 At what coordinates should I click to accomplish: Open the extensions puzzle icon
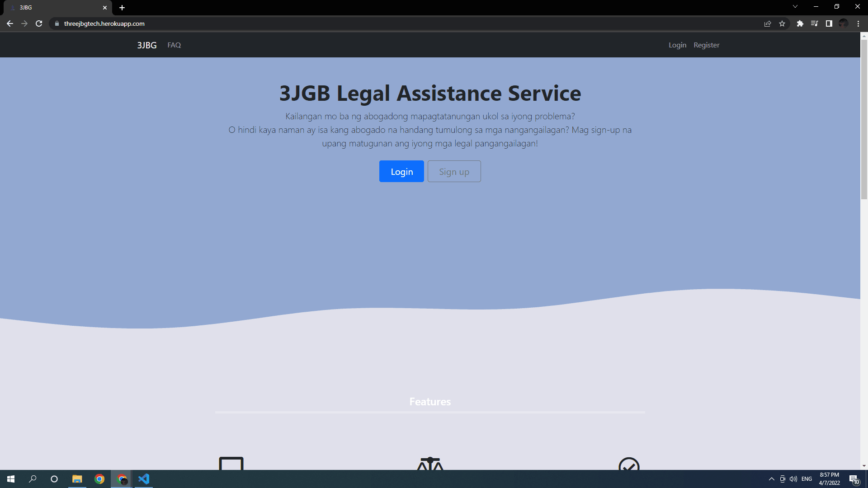click(800, 23)
